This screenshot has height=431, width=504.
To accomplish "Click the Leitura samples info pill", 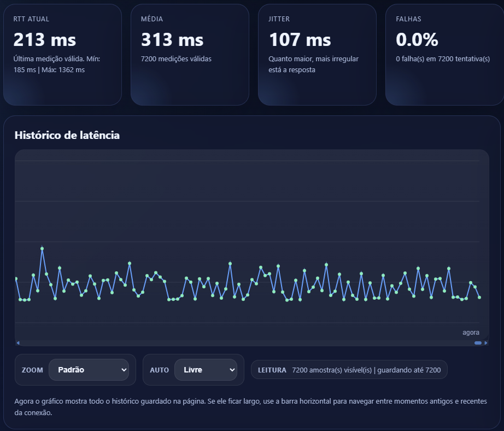I will pos(349,370).
